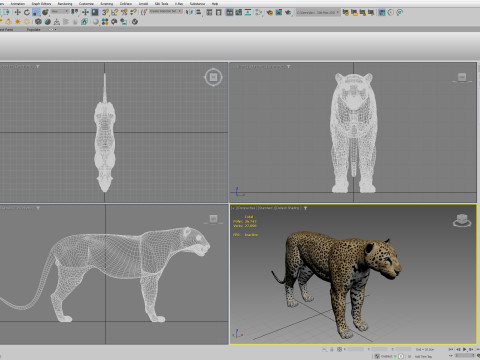Open Curve Editor icon
The height and width of the screenshot is (360, 480).
coord(239,12)
